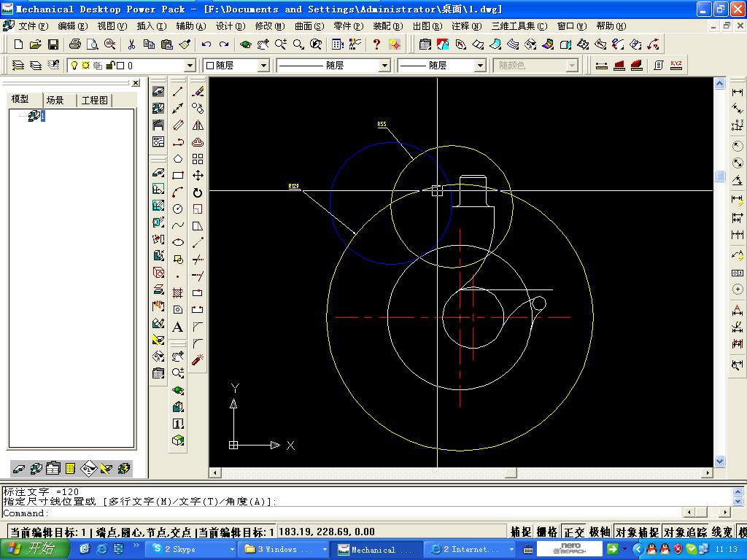Open the 修改(M) menu
This screenshot has height=560, width=747.
point(269,26)
